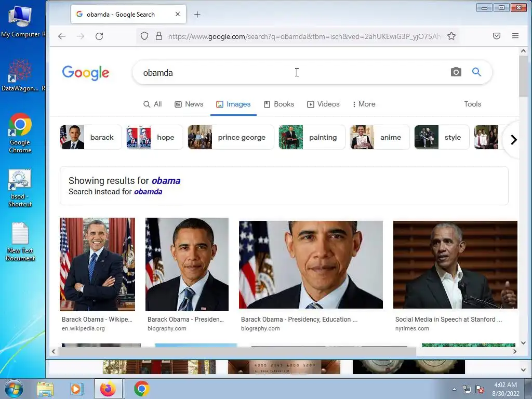Image resolution: width=532 pixels, height=399 pixels.
Task: Go to the Google logo homepage
Action: tap(86, 73)
